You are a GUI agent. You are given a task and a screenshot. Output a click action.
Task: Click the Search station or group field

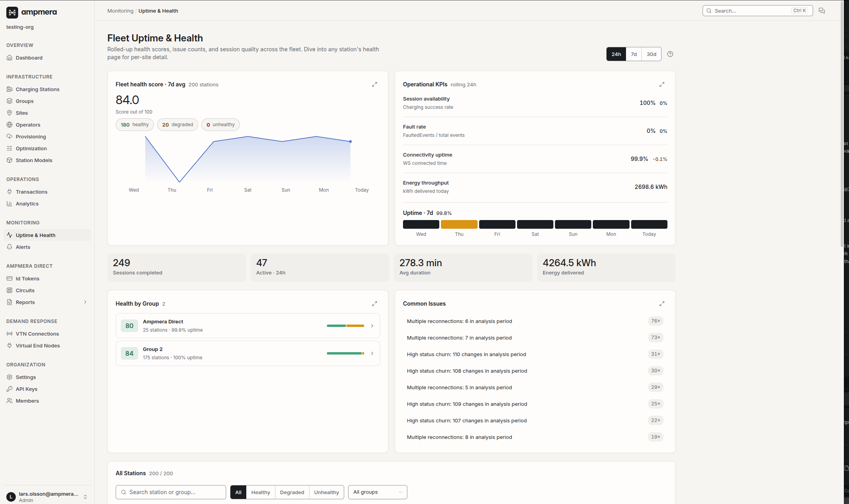pos(171,492)
